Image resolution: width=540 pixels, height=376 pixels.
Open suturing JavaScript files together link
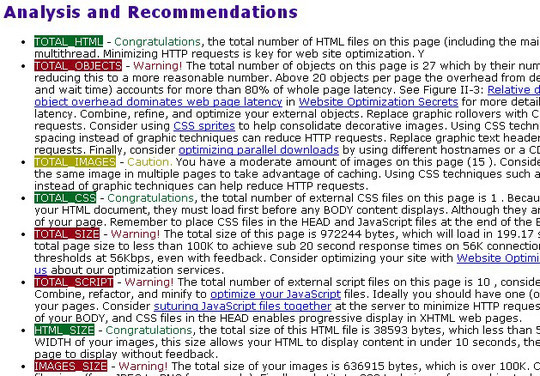242,306
